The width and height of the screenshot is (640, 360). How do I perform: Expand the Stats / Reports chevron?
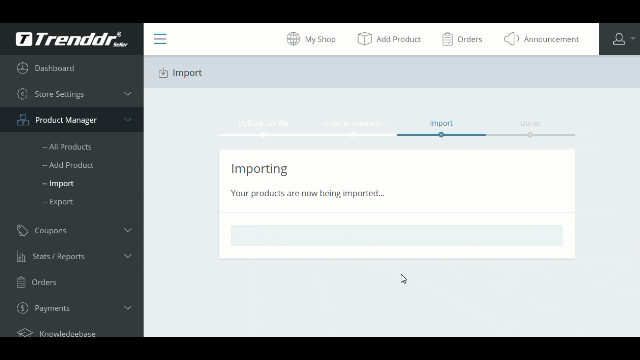pyautogui.click(x=128, y=256)
